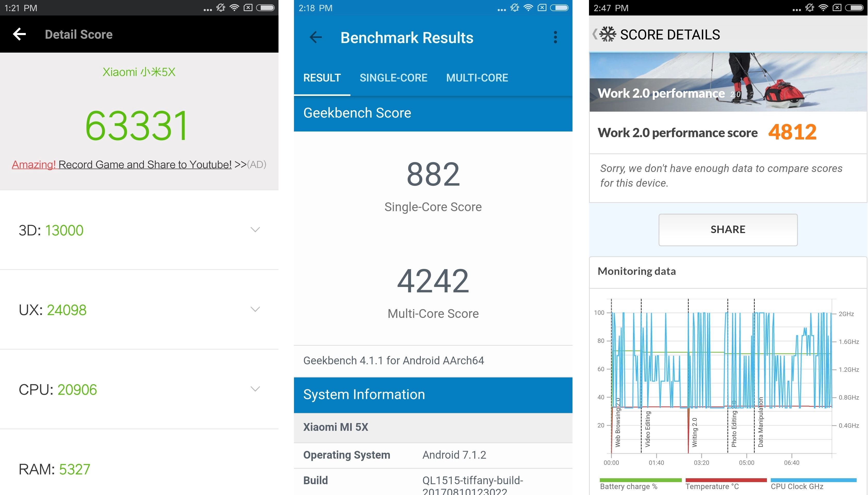Tap the Work 2.0 performance banner image
This screenshot has width=868, height=495.
(x=728, y=82)
